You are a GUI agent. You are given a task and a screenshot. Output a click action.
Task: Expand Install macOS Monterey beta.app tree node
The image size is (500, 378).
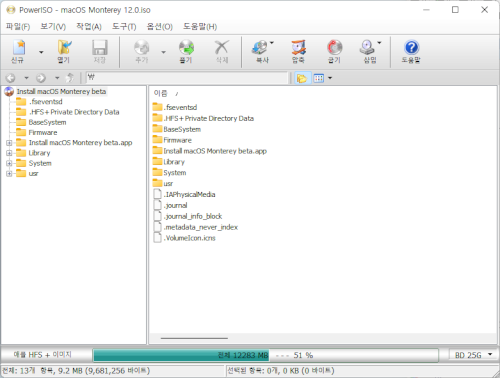point(9,143)
